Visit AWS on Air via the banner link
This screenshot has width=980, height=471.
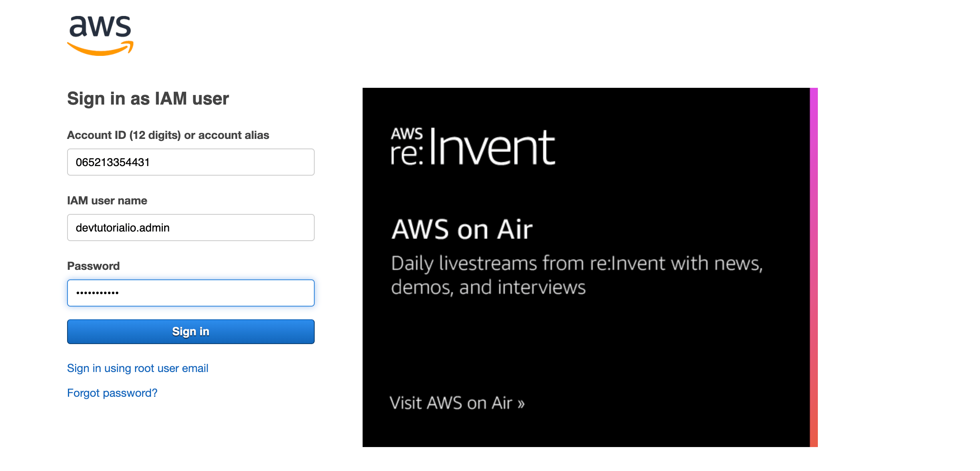[457, 403]
